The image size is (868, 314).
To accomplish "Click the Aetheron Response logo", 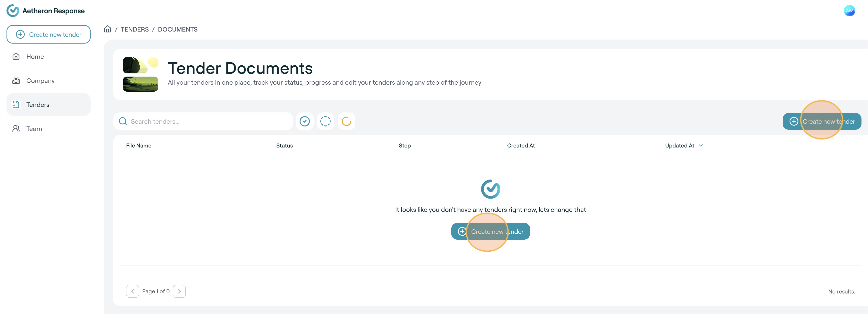I will point(13,11).
